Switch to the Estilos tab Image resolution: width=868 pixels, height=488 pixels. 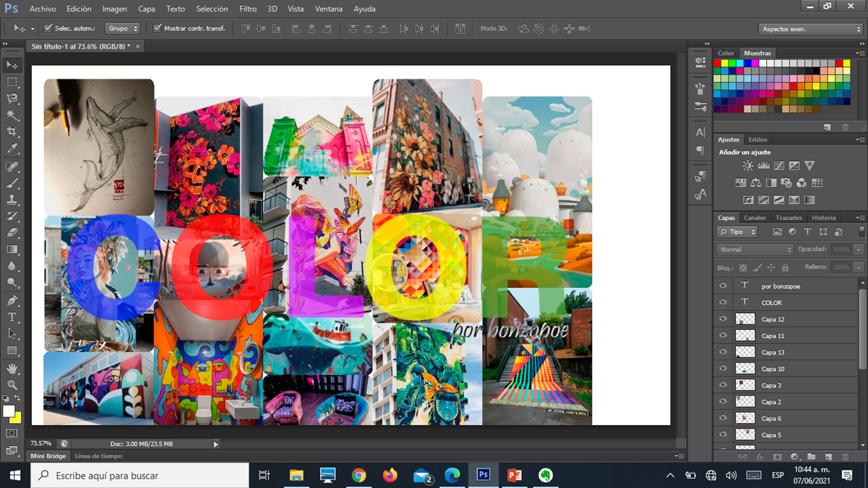pyautogui.click(x=757, y=140)
